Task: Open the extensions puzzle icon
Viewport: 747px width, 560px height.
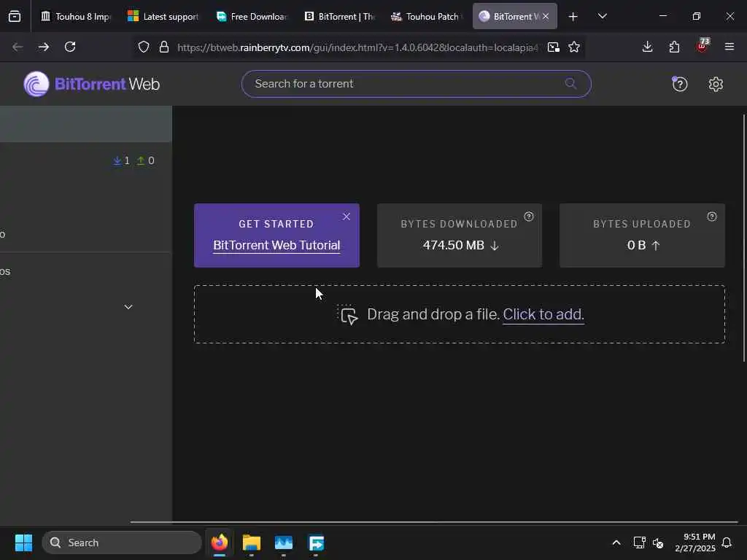Action: (674, 47)
